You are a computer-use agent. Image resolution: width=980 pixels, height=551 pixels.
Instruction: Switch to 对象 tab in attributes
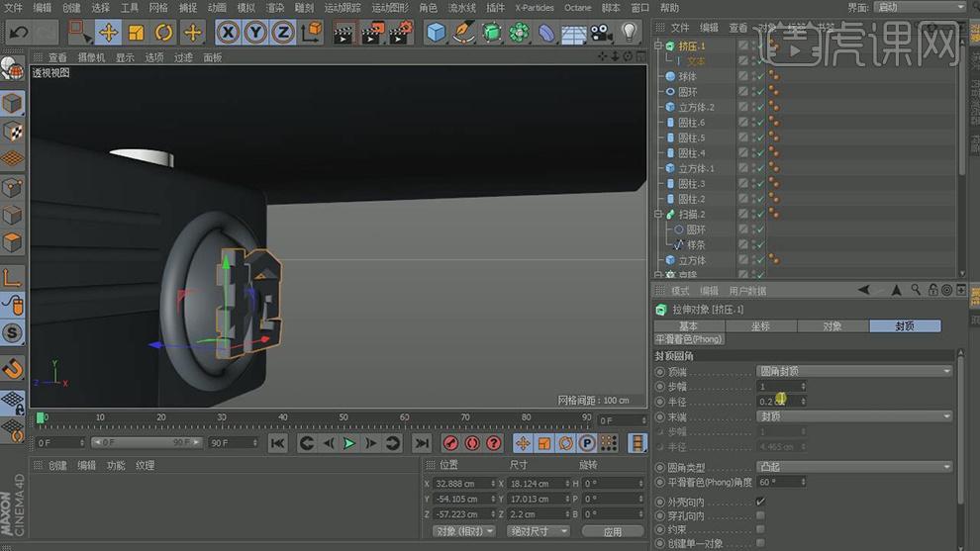pos(833,326)
